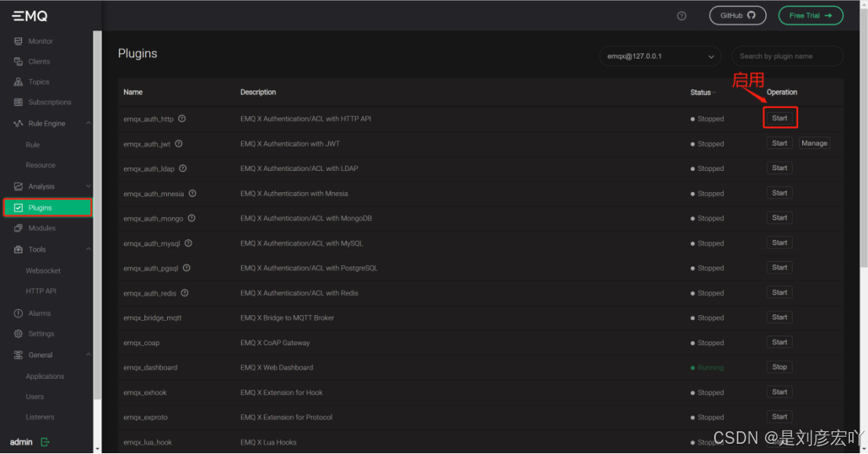
Task: Click the logout icon next to admin
Action: point(45,441)
